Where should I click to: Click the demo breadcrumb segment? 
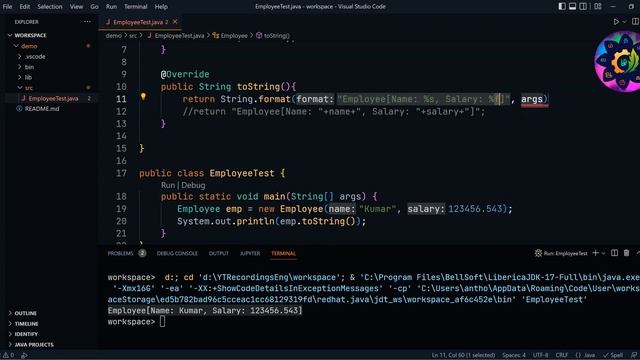pyautogui.click(x=113, y=36)
